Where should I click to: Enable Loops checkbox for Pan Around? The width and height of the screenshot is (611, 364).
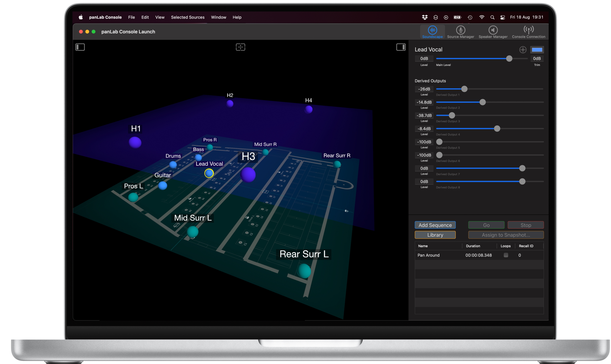click(x=506, y=255)
